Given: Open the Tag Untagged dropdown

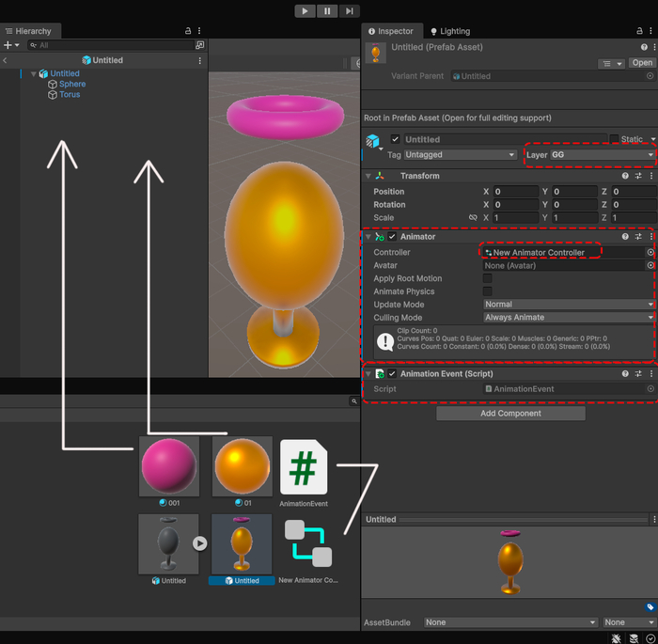Looking at the screenshot, I should [x=461, y=154].
